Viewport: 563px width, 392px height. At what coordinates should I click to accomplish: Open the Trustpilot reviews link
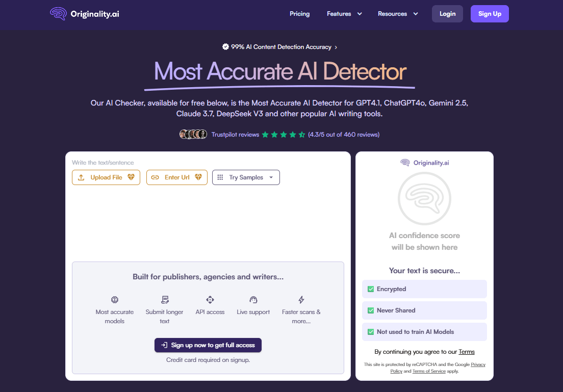point(235,135)
